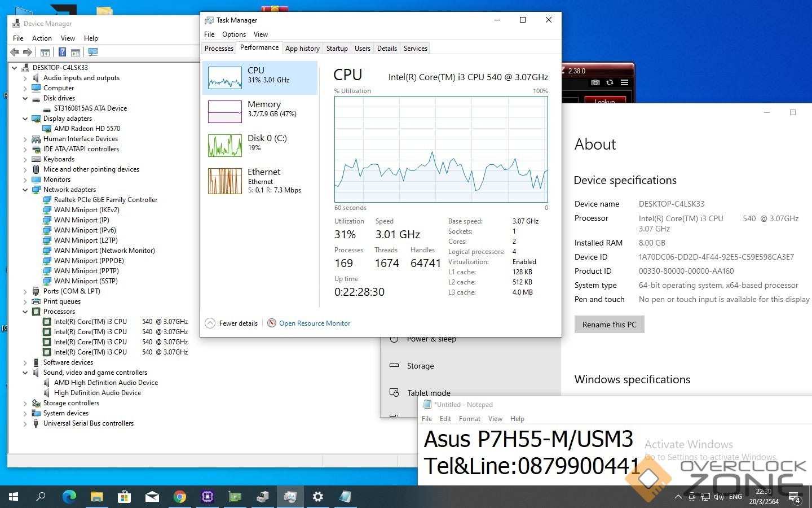Image resolution: width=812 pixels, height=508 pixels.
Task: Collapse Sound, video and game controllers node
Action: point(25,373)
